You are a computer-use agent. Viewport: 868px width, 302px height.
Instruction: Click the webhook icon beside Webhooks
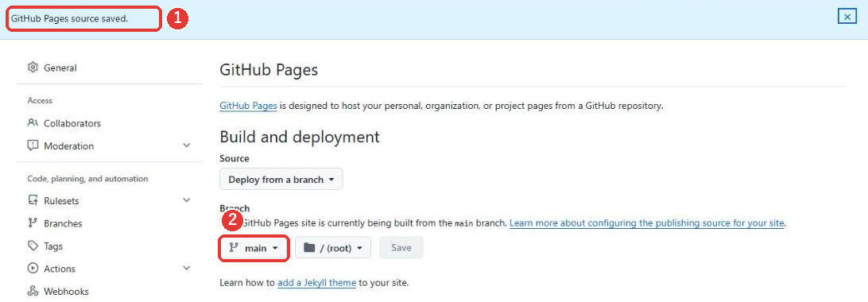pyautogui.click(x=33, y=291)
